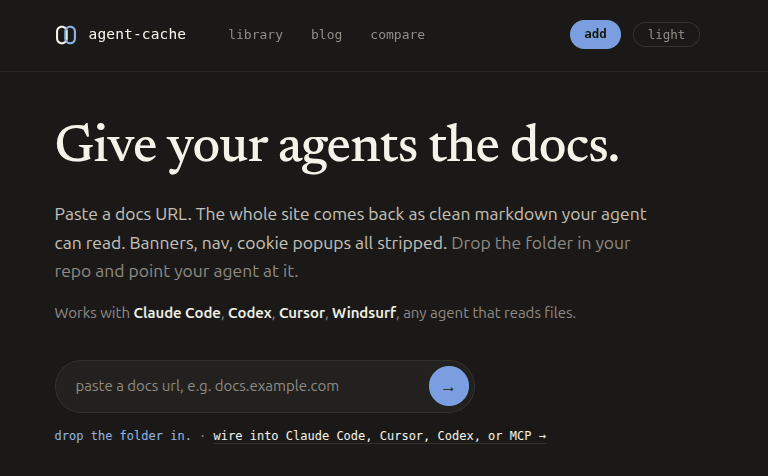
Task: Open the compare nav link
Action: 398,35
